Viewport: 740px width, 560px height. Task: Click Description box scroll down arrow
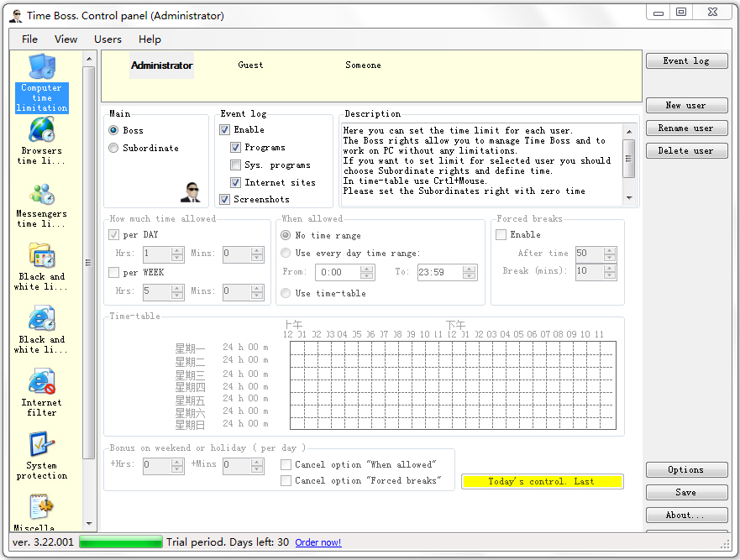click(x=628, y=198)
